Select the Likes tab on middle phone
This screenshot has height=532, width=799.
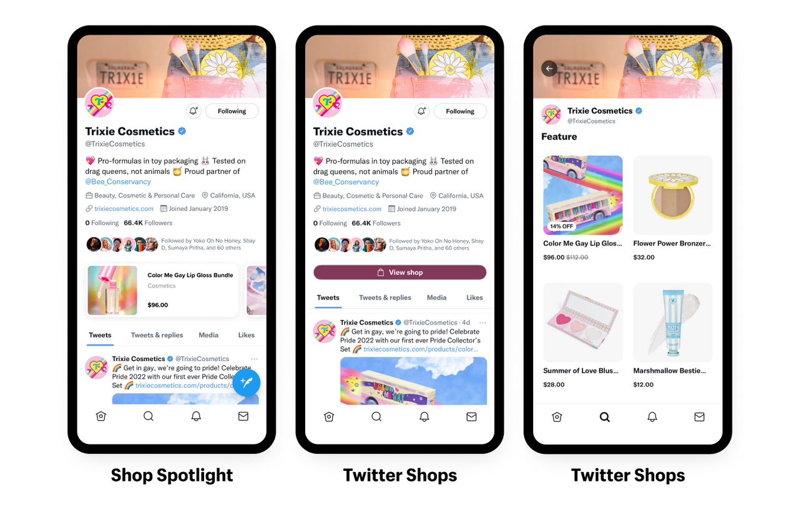474,297
